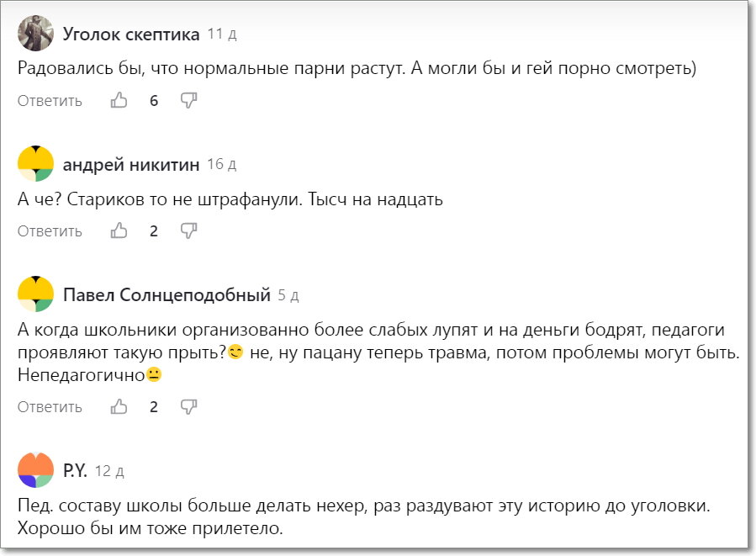The image size is (756, 556).
Task: Reply to Павел Солнцеподобный's comment
Action: coord(49,406)
